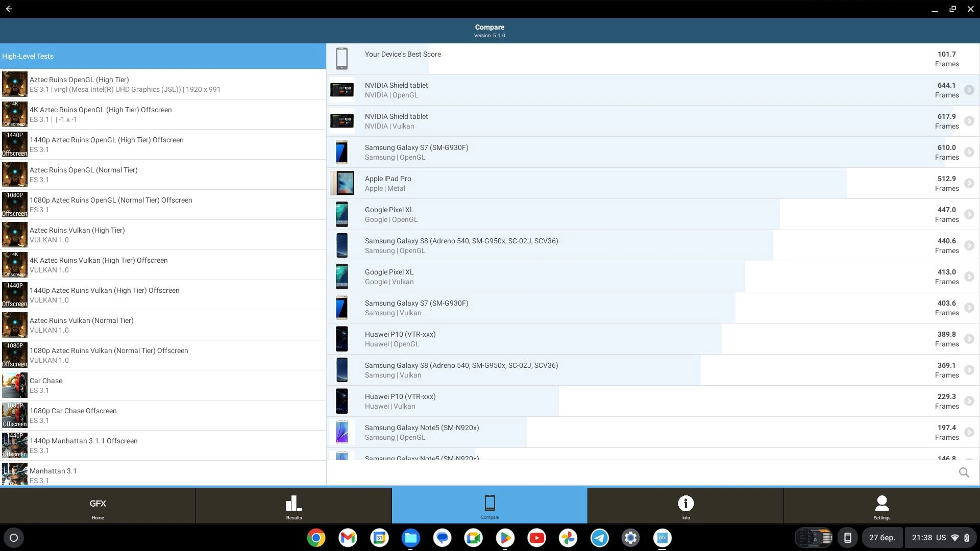
Task: Open Samsung Galaxy Note5 OpenGL result row
Action: (x=653, y=432)
